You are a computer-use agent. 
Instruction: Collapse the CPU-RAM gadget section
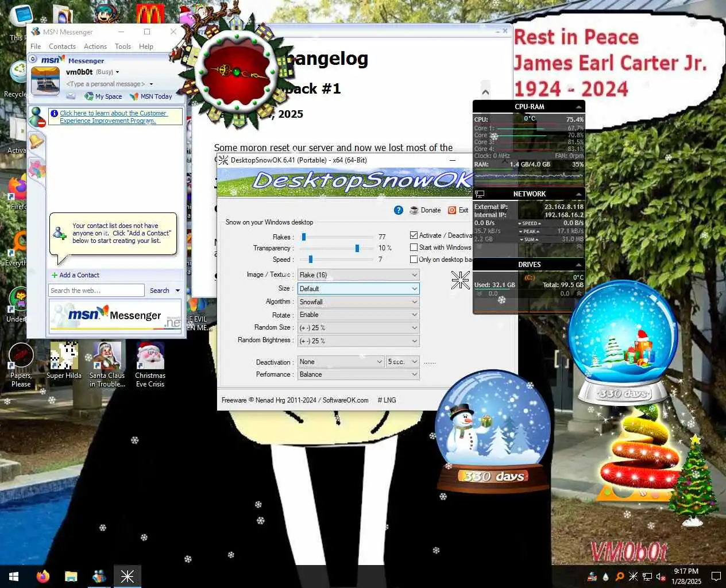click(578, 107)
